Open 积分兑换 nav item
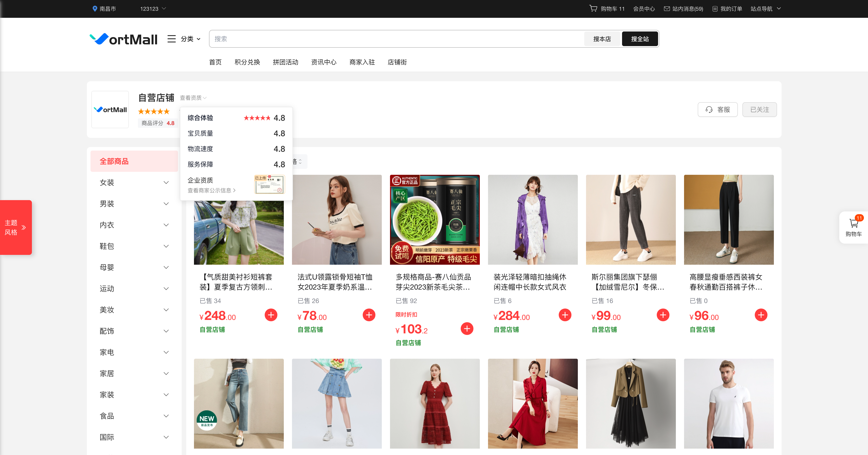Image resolution: width=868 pixels, height=455 pixels. click(x=247, y=62)
